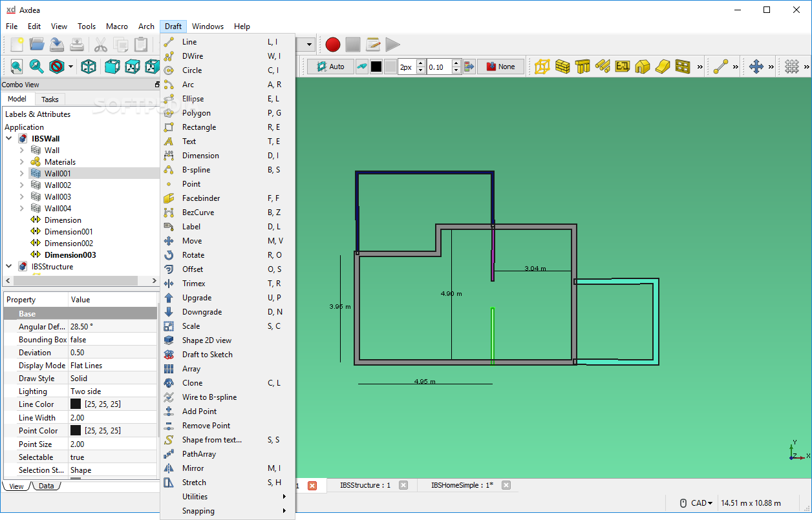Switch to IBSHomeSimple : 1* document tab

point(462,485)
